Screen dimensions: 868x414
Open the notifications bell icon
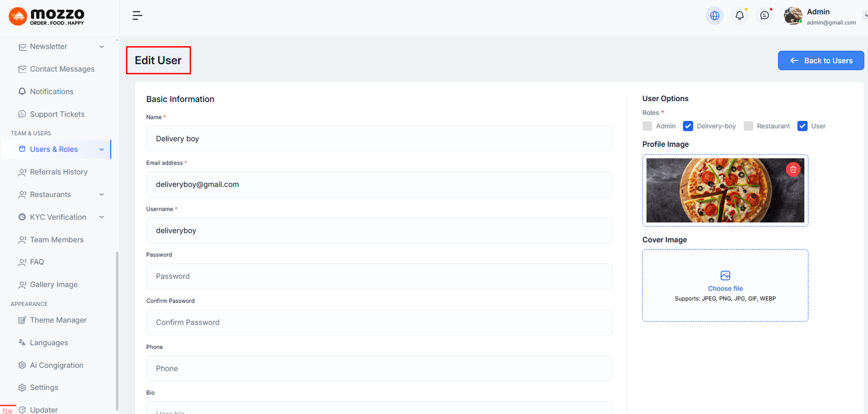[x=739, y=16]
